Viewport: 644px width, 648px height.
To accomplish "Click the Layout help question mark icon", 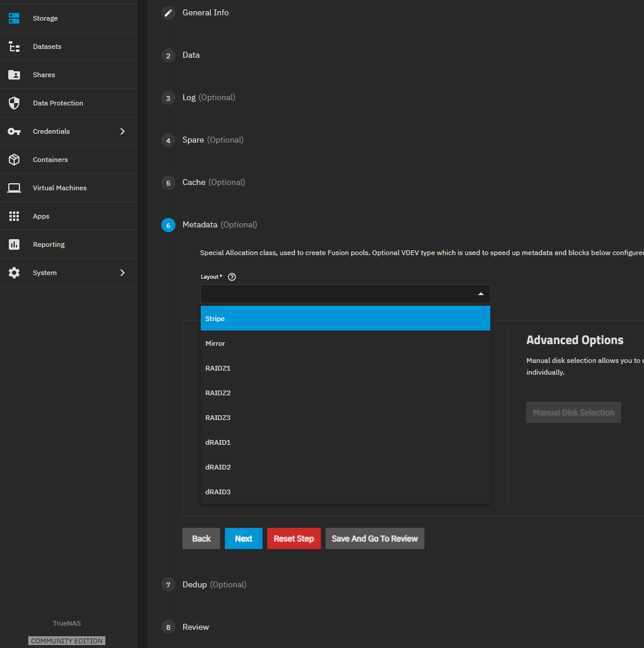I will [x=232, y=277].
